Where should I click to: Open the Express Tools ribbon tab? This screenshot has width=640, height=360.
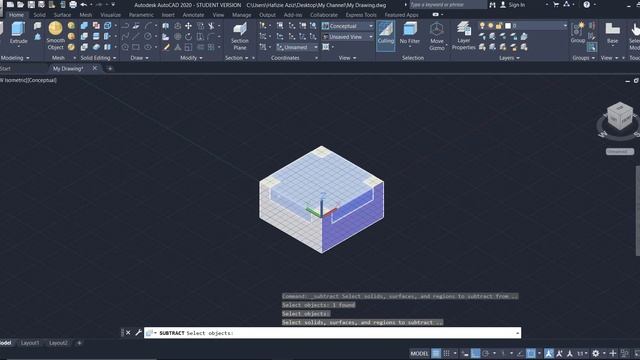[x=361, y=15]
